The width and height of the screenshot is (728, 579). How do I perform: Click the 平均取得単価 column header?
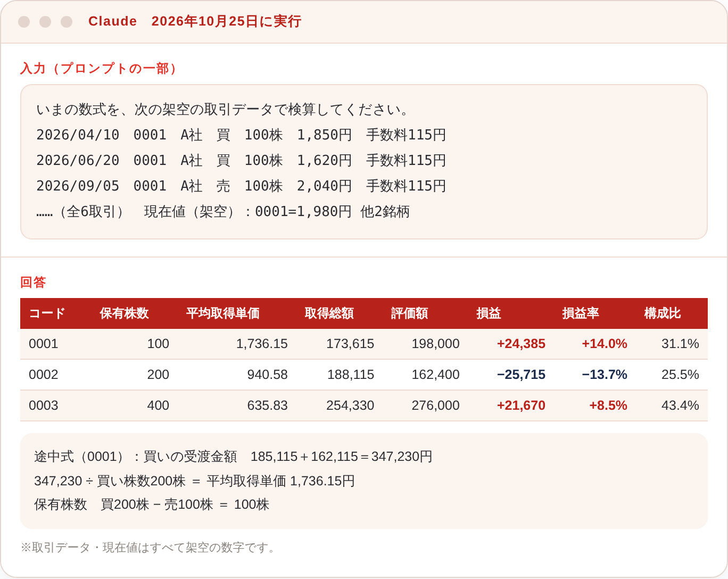click(223, 313)
